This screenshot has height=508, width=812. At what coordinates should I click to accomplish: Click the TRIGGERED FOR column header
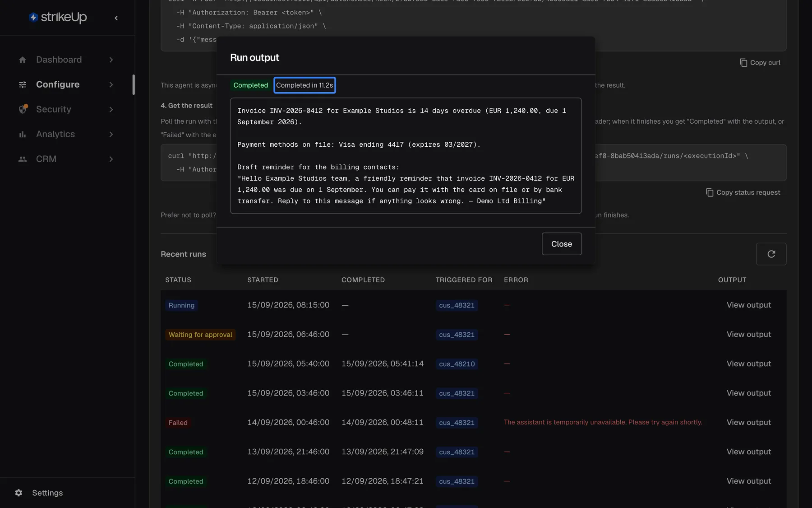[464, 280]
